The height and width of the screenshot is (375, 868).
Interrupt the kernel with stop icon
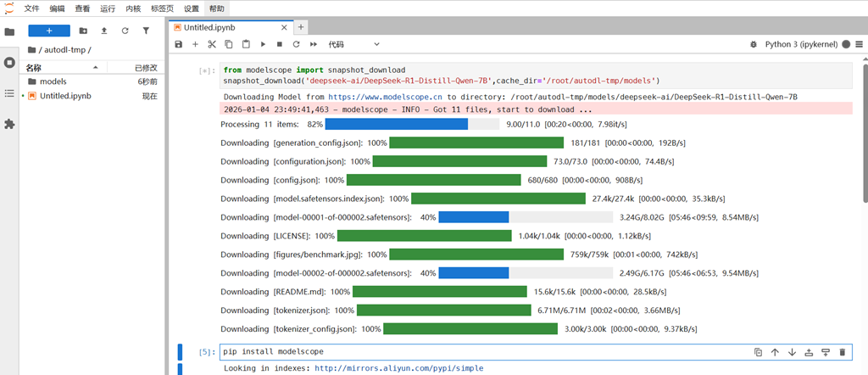(x=280, y=44)
